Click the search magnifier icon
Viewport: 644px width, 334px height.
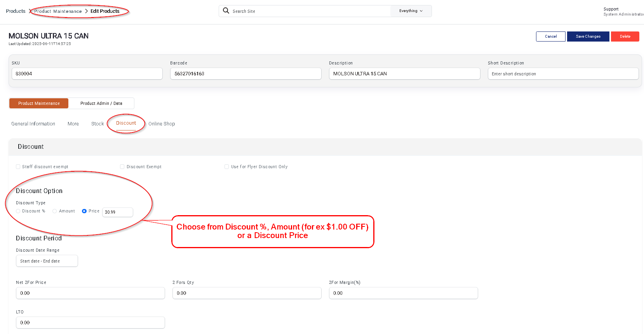226,10
